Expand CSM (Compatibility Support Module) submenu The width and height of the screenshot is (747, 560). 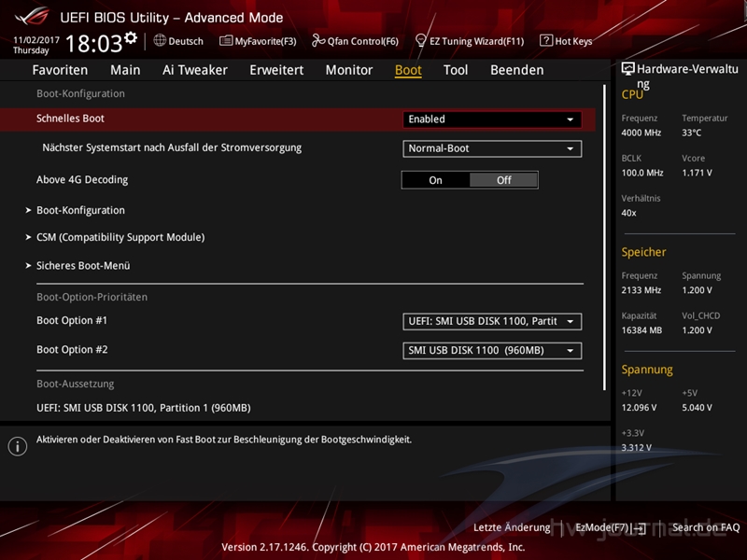point(120,237)
